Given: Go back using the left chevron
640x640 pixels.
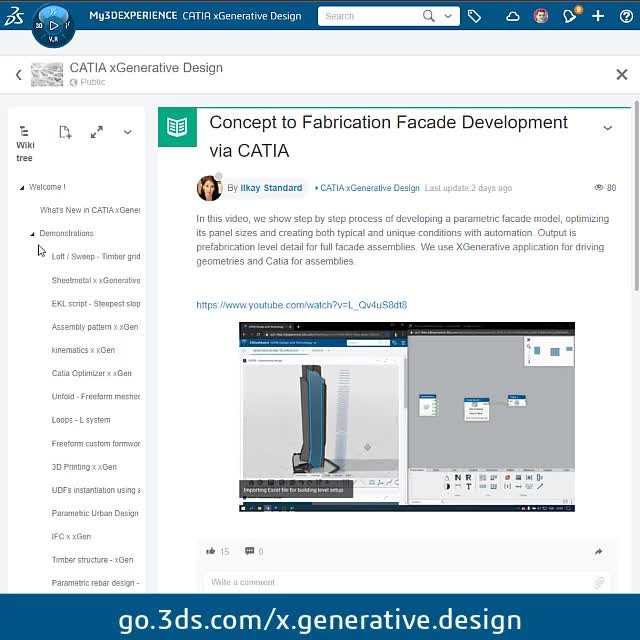Looking at the screenshot, I should (x=19, y=75).
